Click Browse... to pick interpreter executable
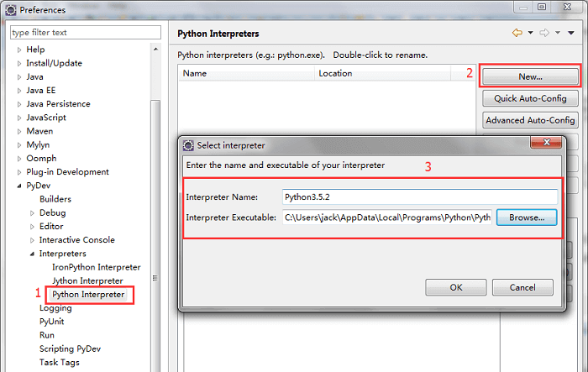This screenshot has width=588, height=372. (527, 217)
